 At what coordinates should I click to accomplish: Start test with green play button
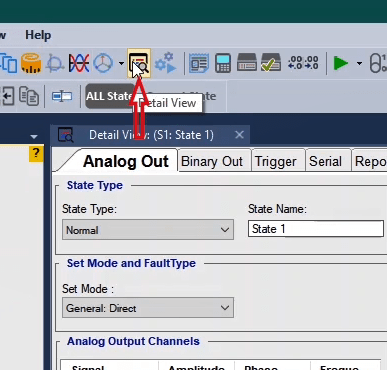[341, 63]
